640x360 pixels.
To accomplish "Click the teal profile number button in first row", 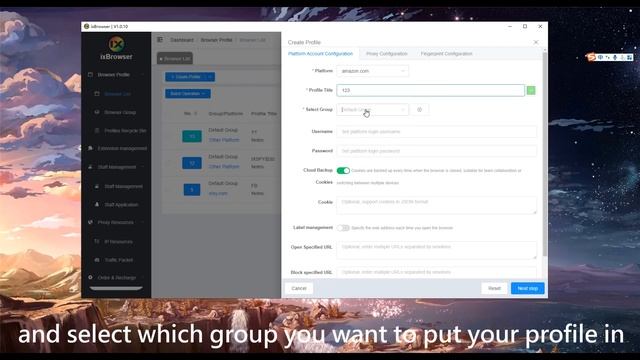I will (192, 136).
